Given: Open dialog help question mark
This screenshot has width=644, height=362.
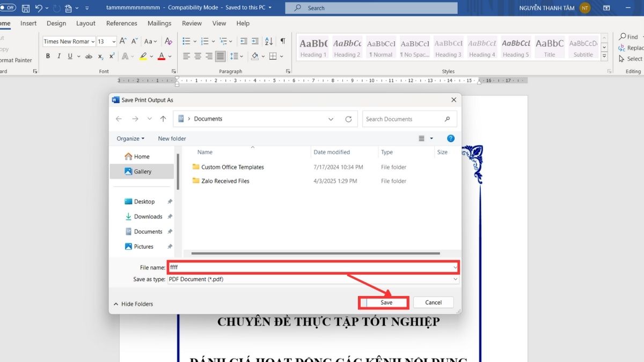Looking at the screenshot, I should point(451,138).
